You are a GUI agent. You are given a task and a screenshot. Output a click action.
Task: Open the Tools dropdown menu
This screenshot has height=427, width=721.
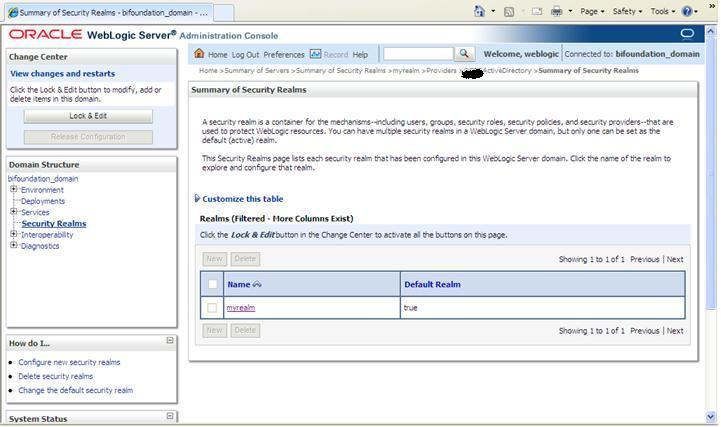coord(663,11)
